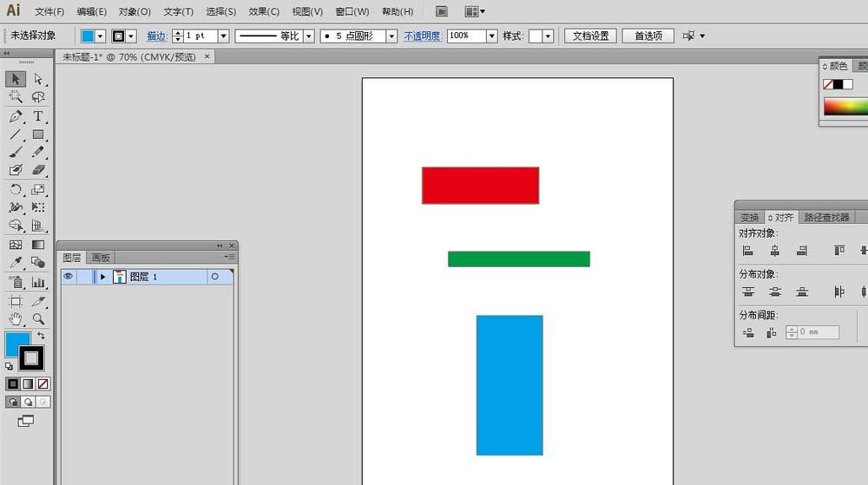Select the Mesh tool
The image size is (868, 485).
coord(16,245)
